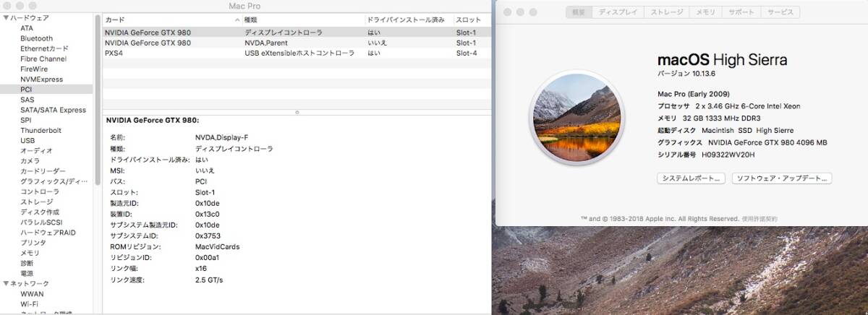Select Bluetooth in the sidebar
The height and width of the screenshot is (315, 868).
coord(36,38)
